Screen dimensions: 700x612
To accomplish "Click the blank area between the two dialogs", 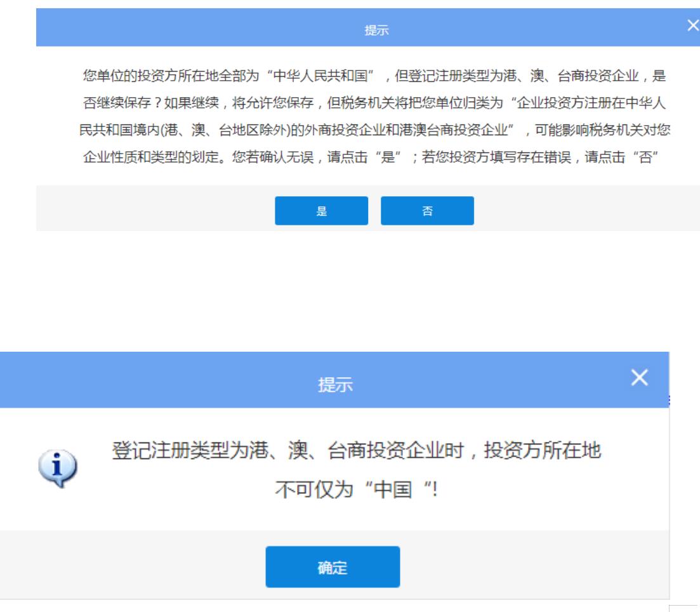I will [349, 289].
